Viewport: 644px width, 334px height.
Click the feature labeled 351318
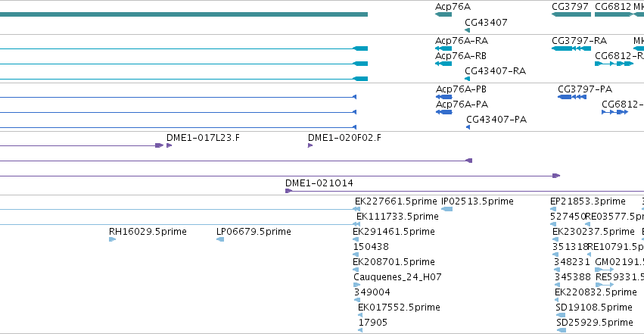pyautogui.click(x=570, y=247)
